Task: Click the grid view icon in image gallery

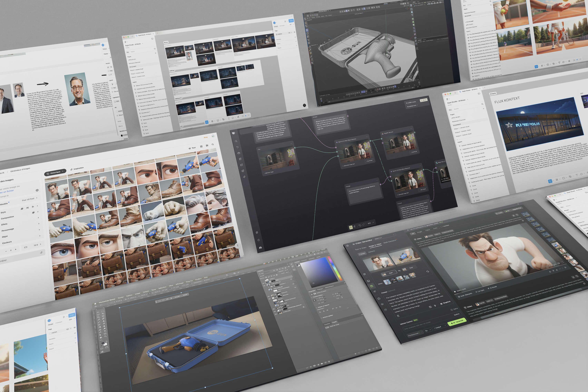Action: pyautogui.click(x=201, y=146)
